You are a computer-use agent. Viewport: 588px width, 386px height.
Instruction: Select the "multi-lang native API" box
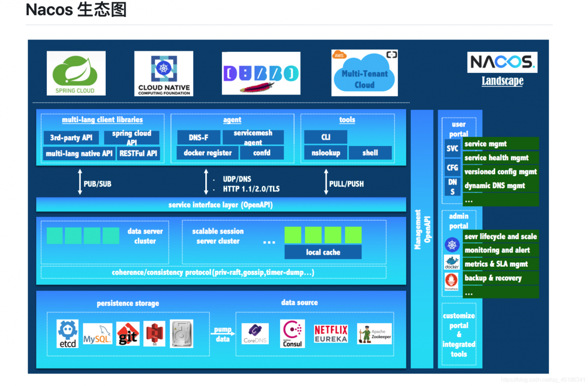(x=79, y=153)
